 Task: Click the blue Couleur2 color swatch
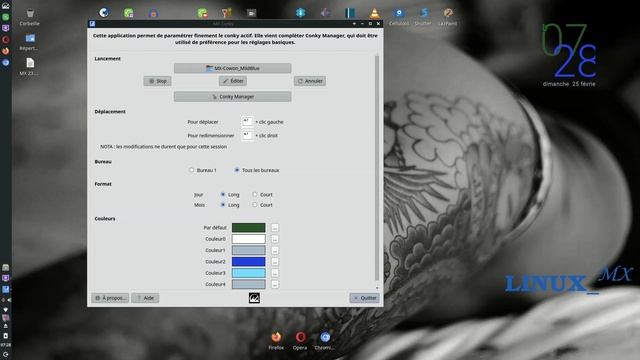(249, 262)
